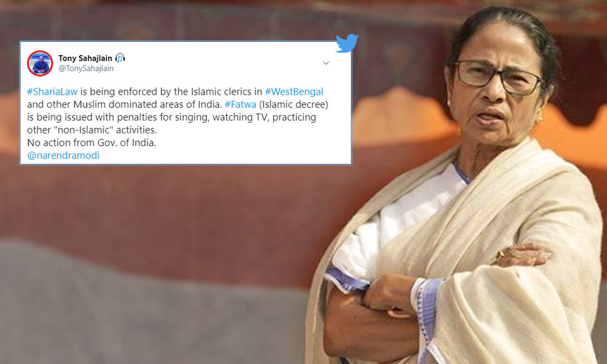Expand the tweet options chevron
The image size is (607, 364).
[x=326, y=62]
